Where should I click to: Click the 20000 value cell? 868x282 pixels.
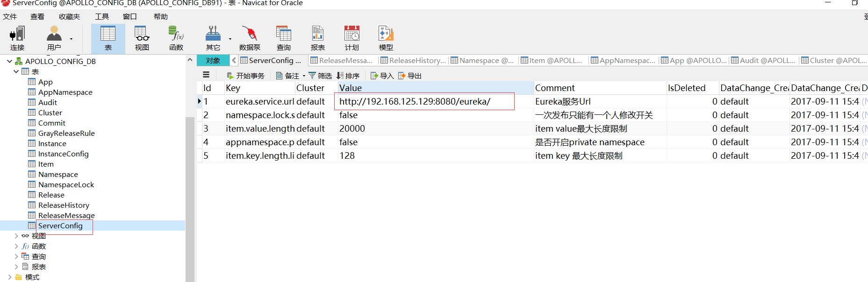coord(436,128)
